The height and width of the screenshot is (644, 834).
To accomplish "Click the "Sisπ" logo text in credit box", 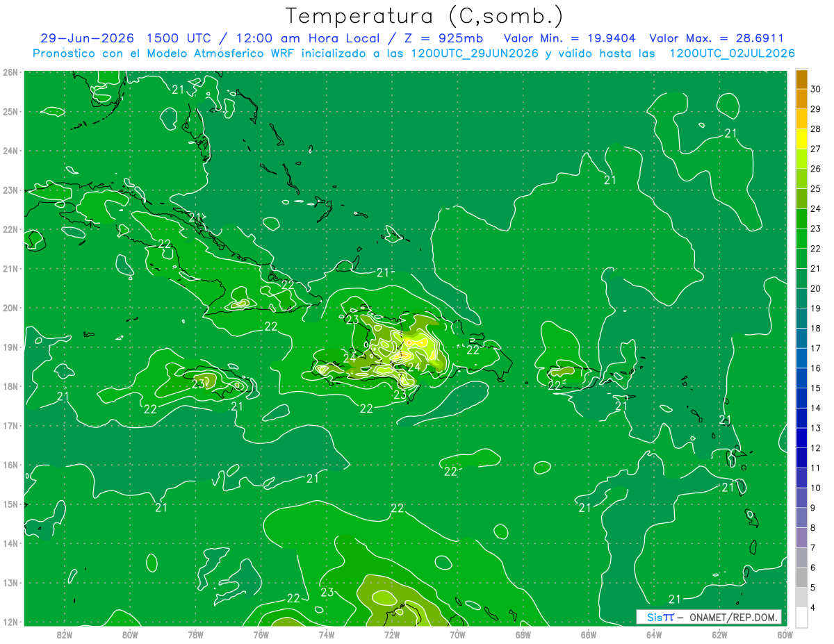I will (660, 618).
